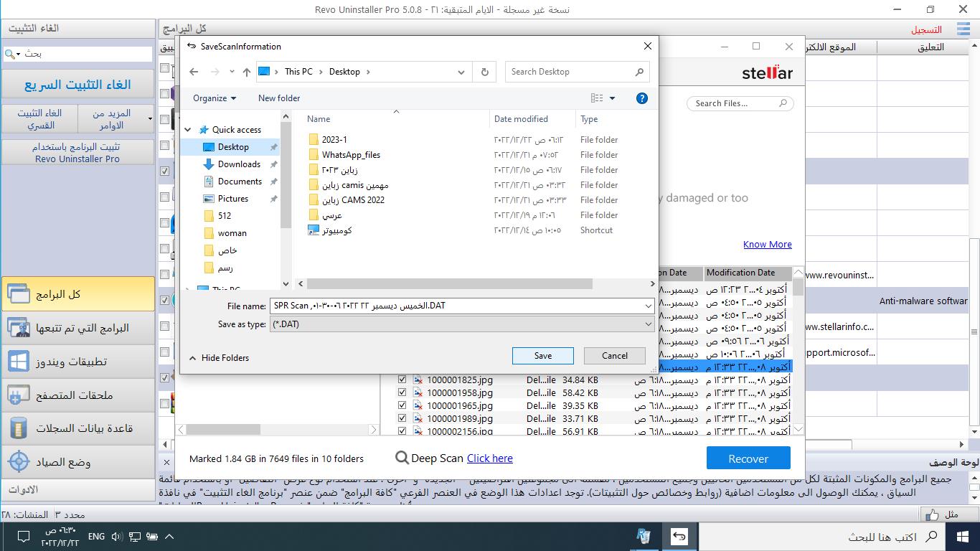Uncheck the 1000001989.jpg file checkbox
980x551 pixels.
pos(402,418)
